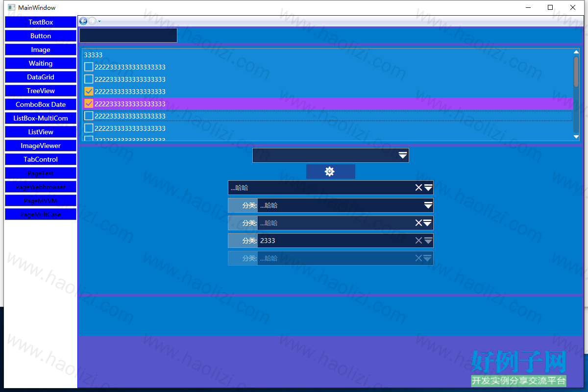Maximize the MainWindow window
This screenshot has width=588, height=392.
pos(550,7)
